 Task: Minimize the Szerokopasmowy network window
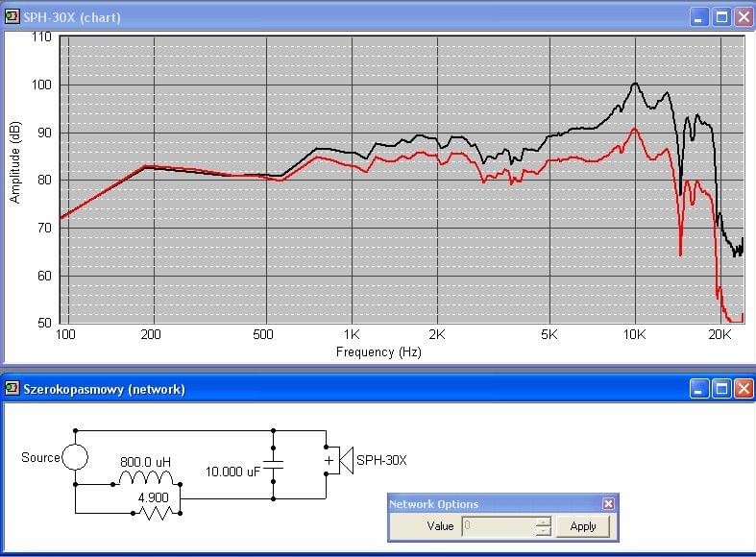698,388
